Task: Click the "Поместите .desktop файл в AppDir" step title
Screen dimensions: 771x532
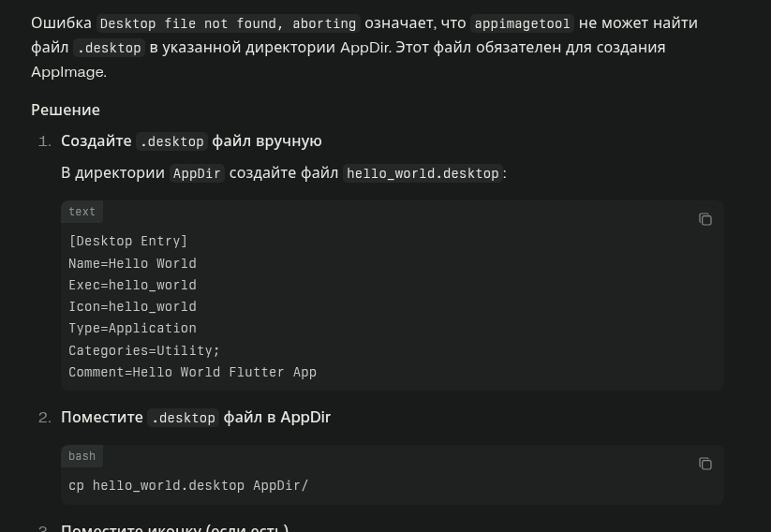Action: 196,417
